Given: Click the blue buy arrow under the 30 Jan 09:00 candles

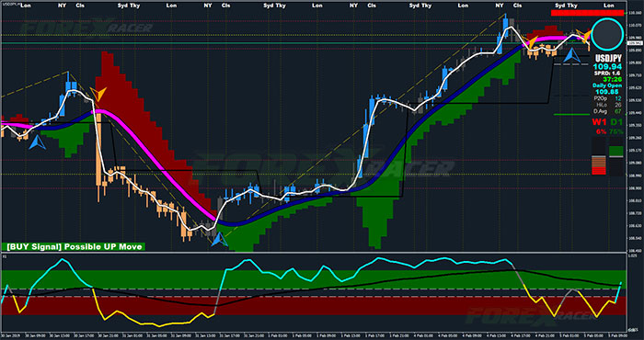Looking at the screenshot, I should tap(38, 142).
